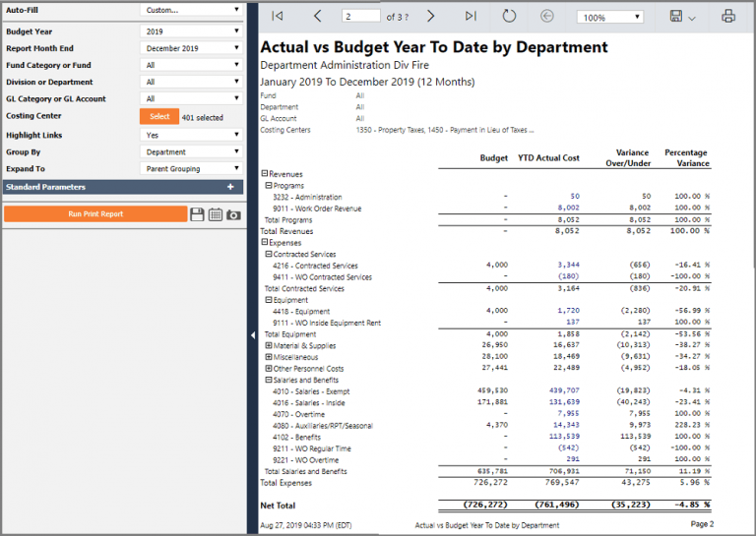The width and height of the screenshot is (756, 536).
Task: Open the Budget Year dropdown
Action: point(191,31)
